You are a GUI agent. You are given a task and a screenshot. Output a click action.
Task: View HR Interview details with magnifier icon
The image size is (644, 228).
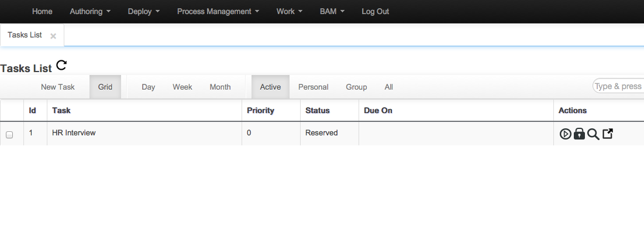[x=593, y=134]
